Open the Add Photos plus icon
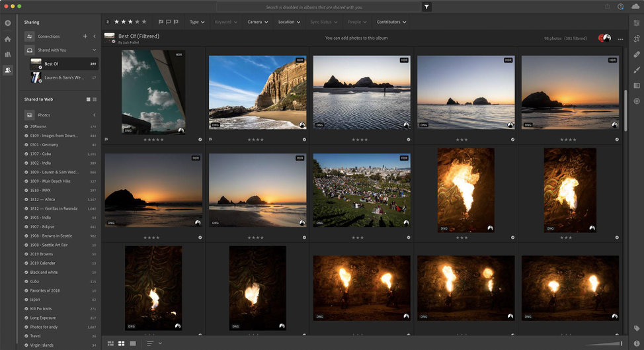 coord(8,23)
